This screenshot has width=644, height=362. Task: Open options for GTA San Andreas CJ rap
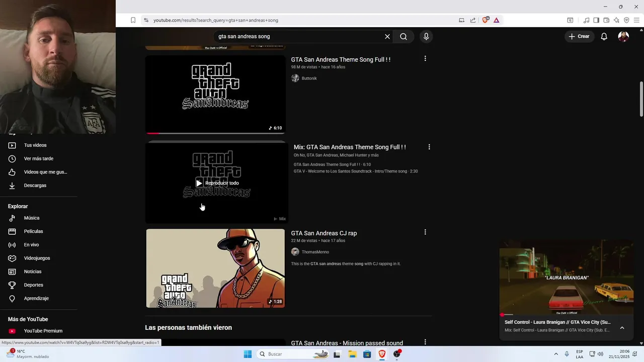tap(425, 232)
